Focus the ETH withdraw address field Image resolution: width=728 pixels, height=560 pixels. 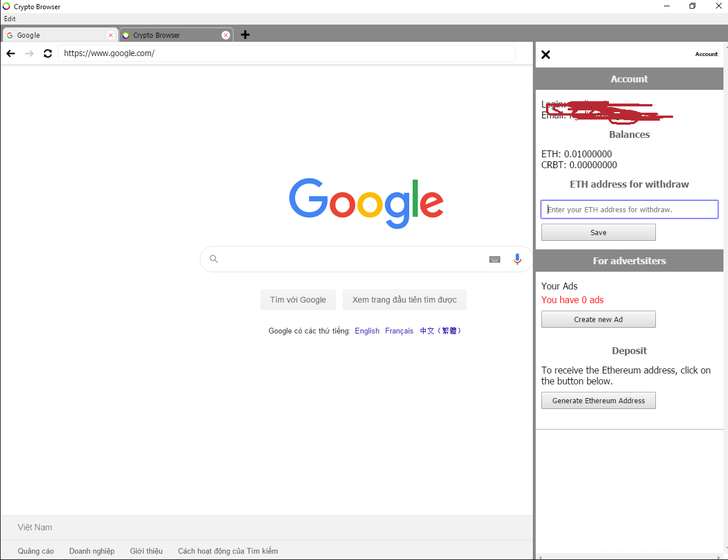630,209
